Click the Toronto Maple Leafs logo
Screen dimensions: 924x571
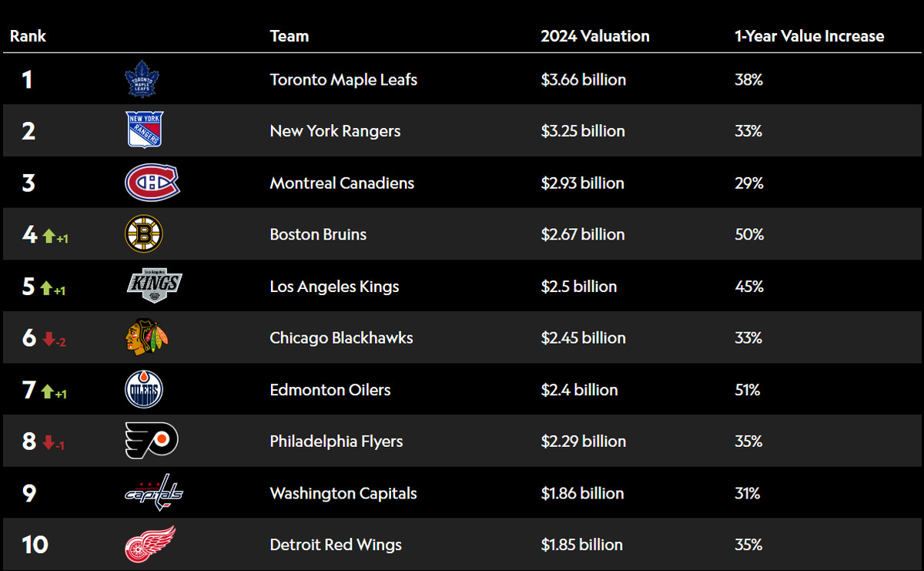point(141,79)
